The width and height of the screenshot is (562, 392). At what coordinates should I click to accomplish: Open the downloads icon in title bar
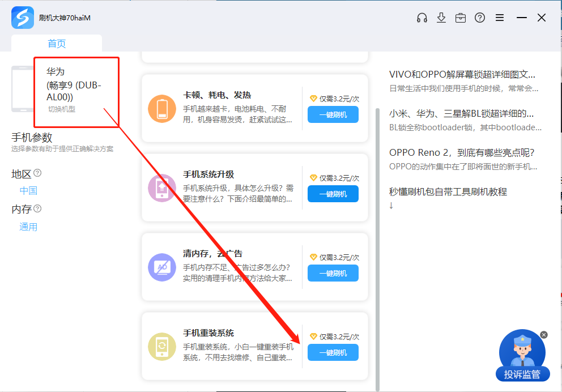point(441,18)
